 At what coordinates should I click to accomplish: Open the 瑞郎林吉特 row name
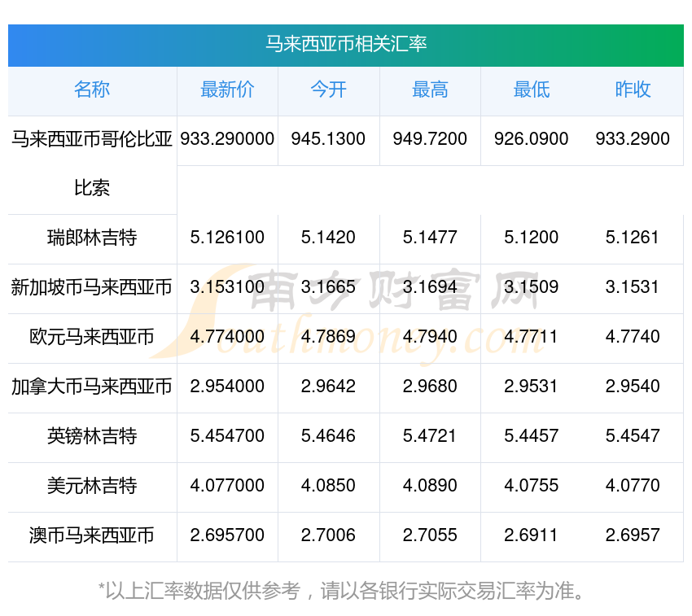pos(92,238)
